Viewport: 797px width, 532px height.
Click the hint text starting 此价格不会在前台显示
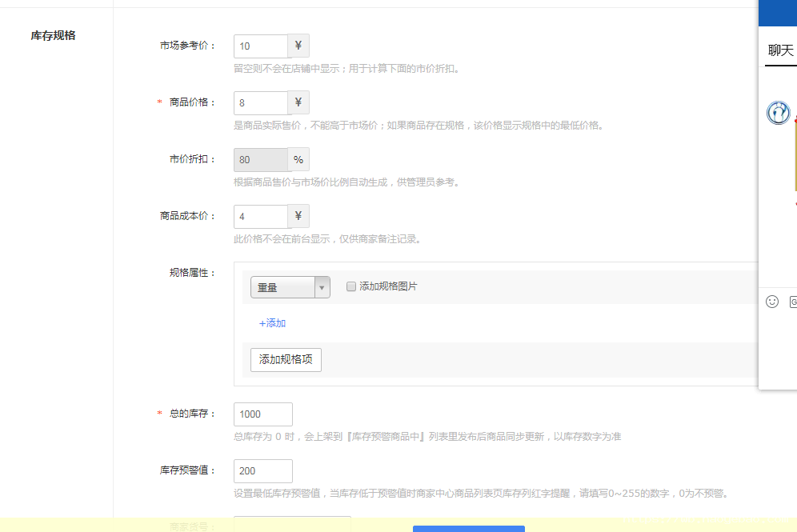coord(328,239)
